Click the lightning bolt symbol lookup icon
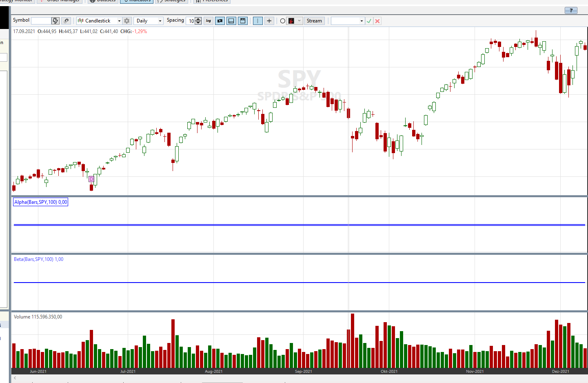Image resolution: width=588 pixels, height=383 pixels. click(55, 21)
